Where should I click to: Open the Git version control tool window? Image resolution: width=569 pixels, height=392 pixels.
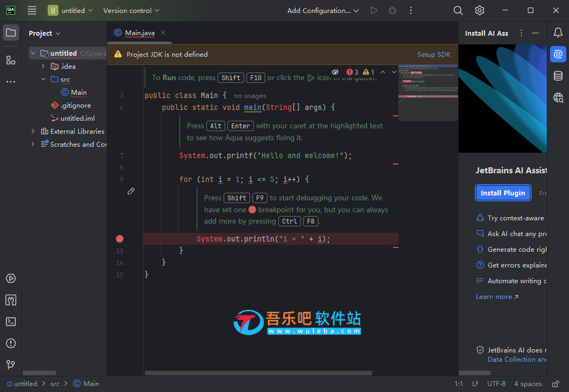pos(11,364)
